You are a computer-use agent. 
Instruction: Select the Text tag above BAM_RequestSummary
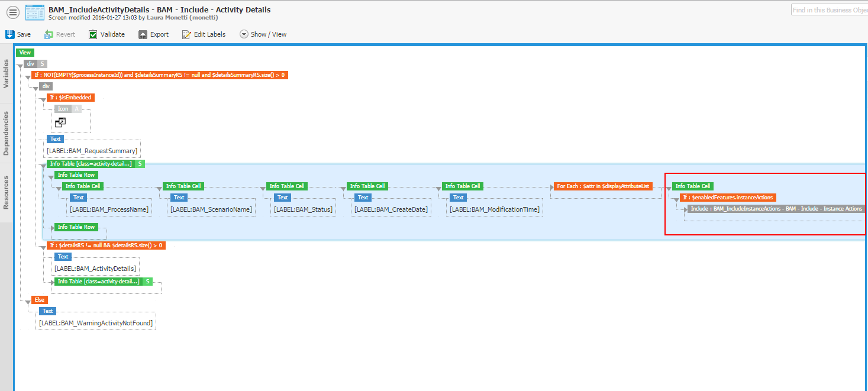(56, 139)
